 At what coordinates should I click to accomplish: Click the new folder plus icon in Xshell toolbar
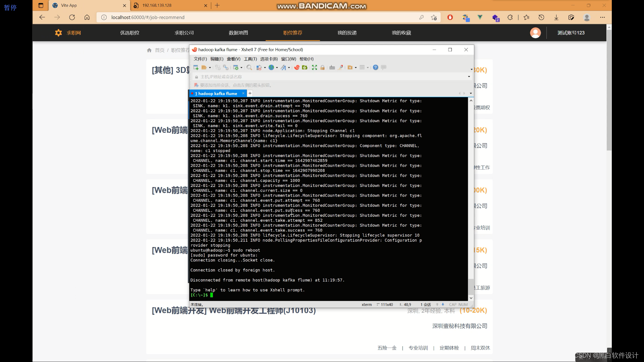pos(350,67)
